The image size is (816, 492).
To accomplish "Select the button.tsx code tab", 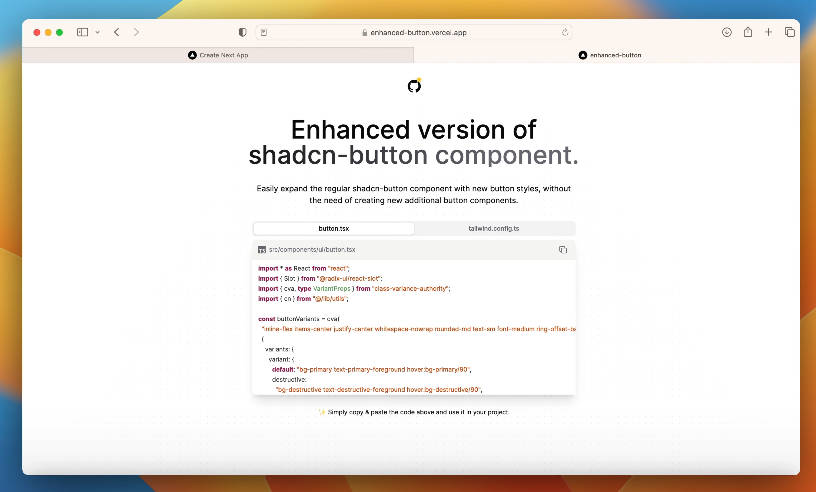I will click(334, 229).
